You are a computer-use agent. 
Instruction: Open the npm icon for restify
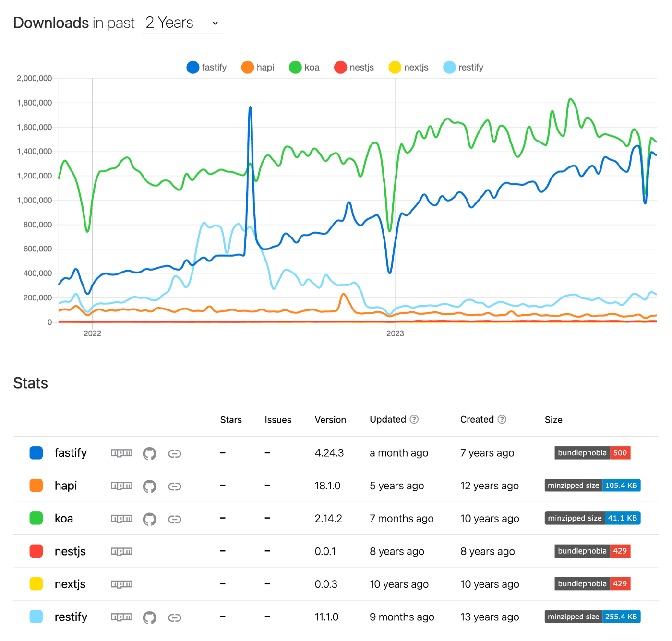121,617
